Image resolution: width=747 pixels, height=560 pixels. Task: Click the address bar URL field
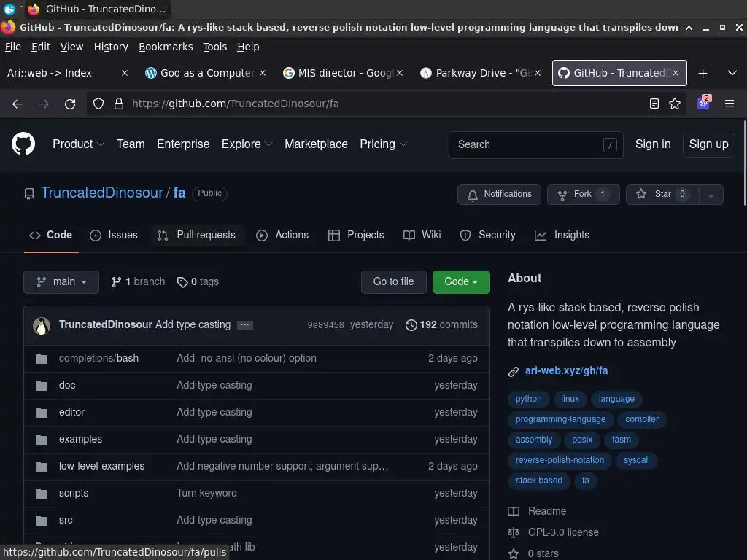(x=386, y=104)
